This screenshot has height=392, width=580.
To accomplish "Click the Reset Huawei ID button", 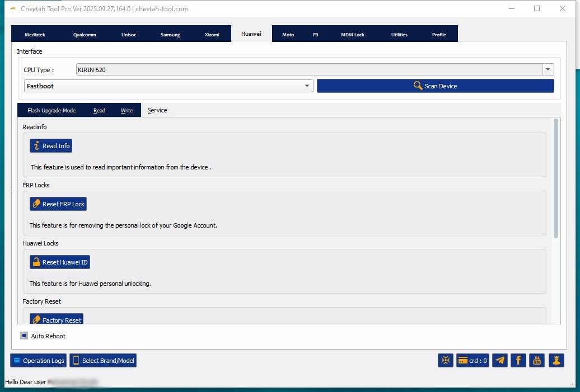I will click(x=59, y=262).
